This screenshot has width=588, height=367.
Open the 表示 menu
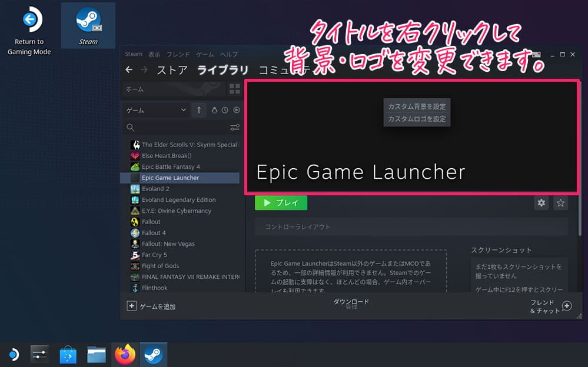point(154,54)
